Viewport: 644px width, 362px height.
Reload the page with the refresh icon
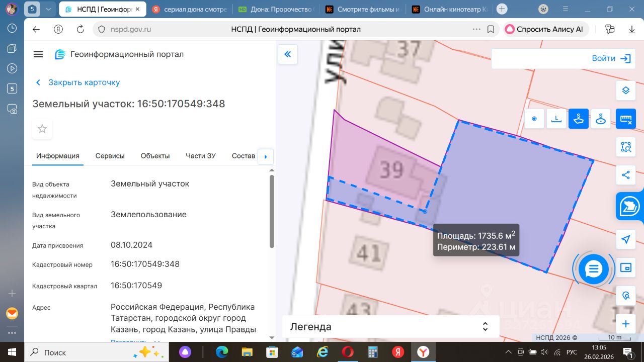point(80,29)
